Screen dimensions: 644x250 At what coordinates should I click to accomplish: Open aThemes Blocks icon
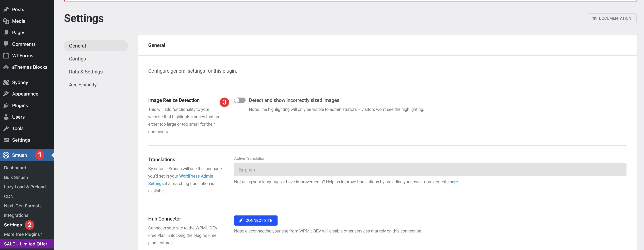[x=6, y=67]
